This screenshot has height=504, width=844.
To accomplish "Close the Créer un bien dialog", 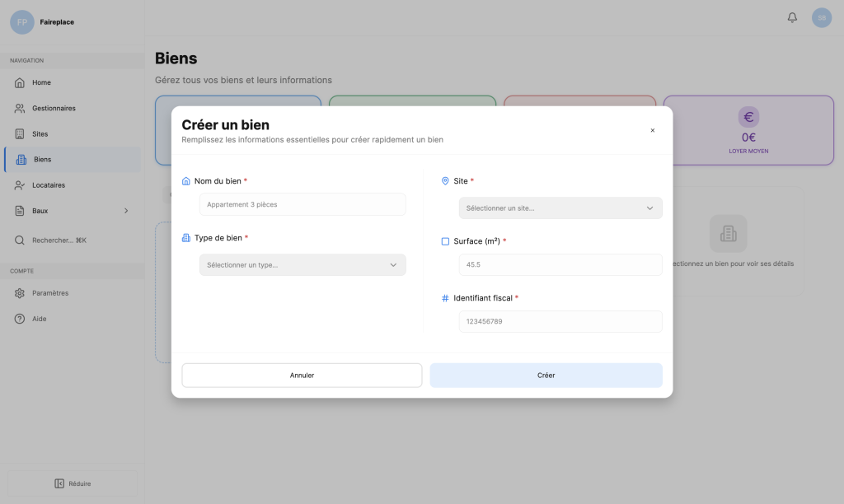I will tap(652, 130).
